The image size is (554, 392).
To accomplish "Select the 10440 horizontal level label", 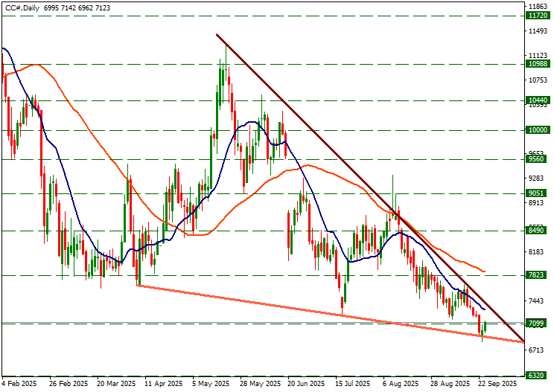I will click(537, 100).
